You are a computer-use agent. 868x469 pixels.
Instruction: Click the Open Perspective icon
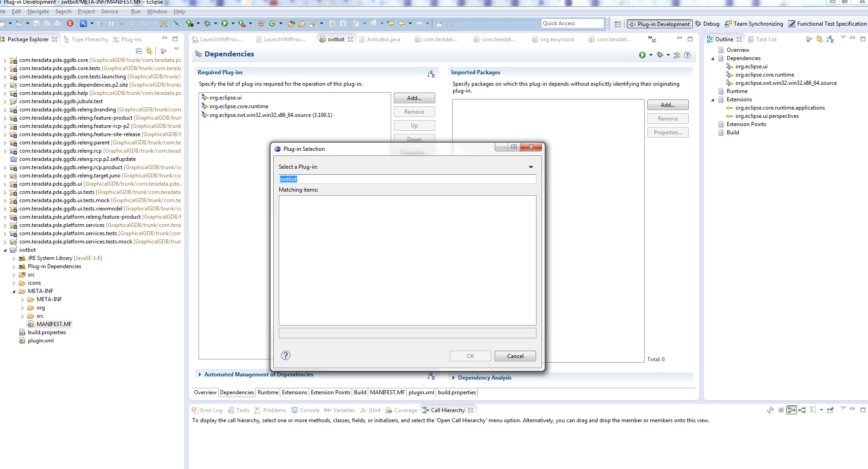tap(618, 24)
